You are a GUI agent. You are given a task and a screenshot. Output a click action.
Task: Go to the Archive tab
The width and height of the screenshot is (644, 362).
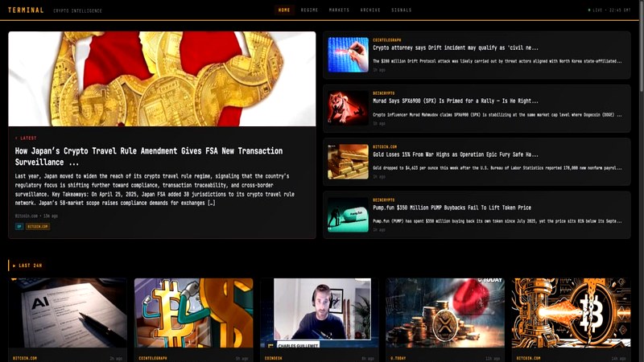[x=370, y=10]
